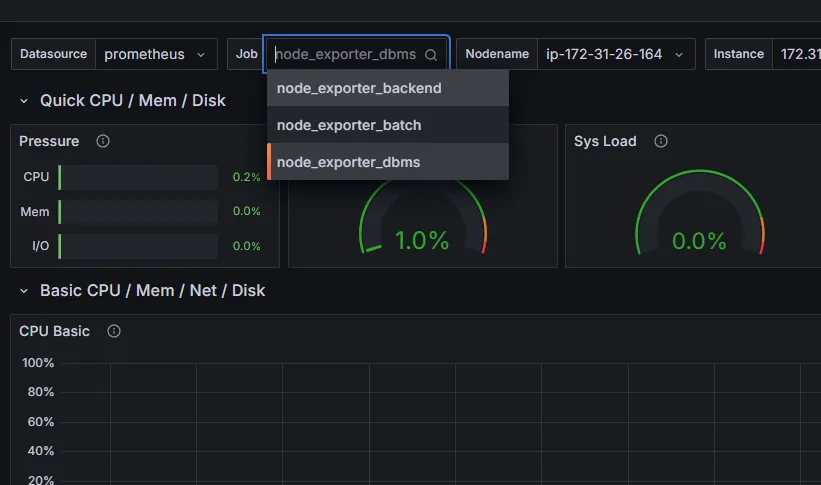Image resolution: width=821 pixels, height=485 pixels.
Task: Click into the Job search input field
Action: click(x=347, y=54)
